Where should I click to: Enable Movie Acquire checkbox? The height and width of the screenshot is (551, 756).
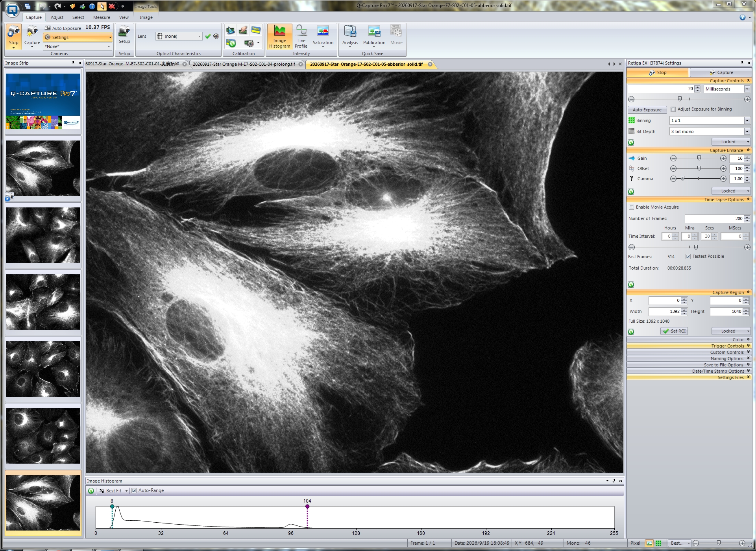point(631,207)
